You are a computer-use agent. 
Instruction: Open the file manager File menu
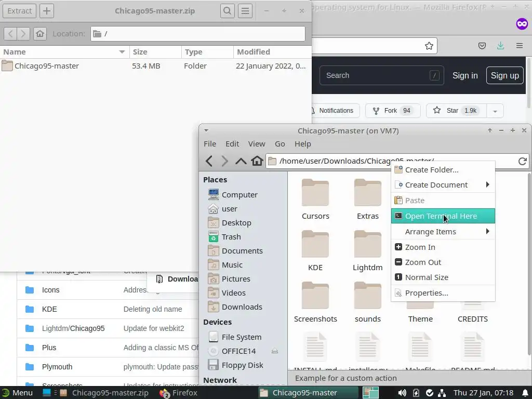tap(210, 144)
